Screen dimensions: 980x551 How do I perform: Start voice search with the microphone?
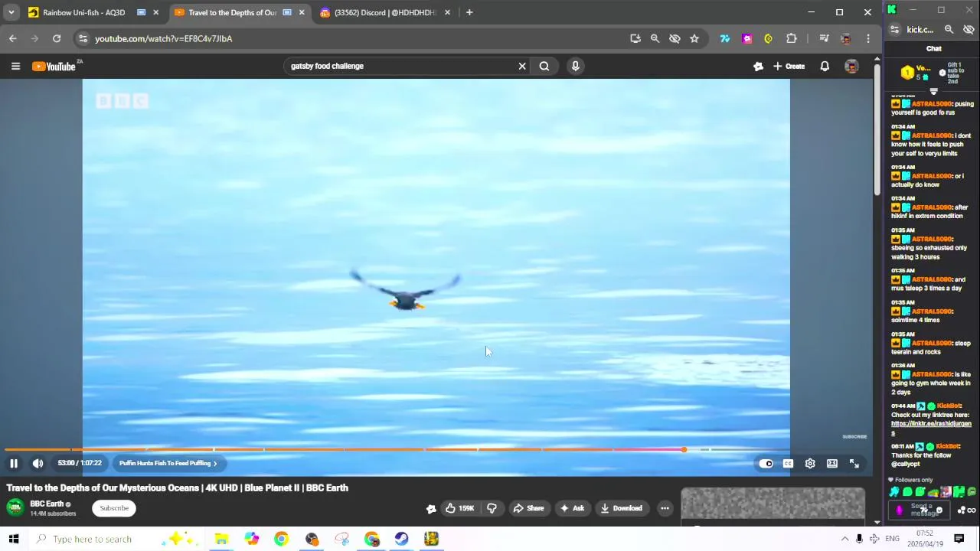click(576, 66)
